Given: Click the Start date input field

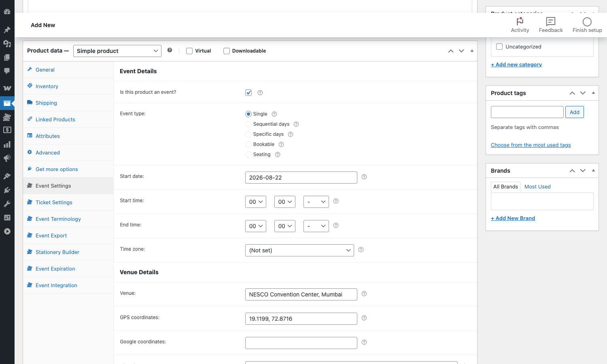Looking at the screenshot, I should (x=301, y=178).
